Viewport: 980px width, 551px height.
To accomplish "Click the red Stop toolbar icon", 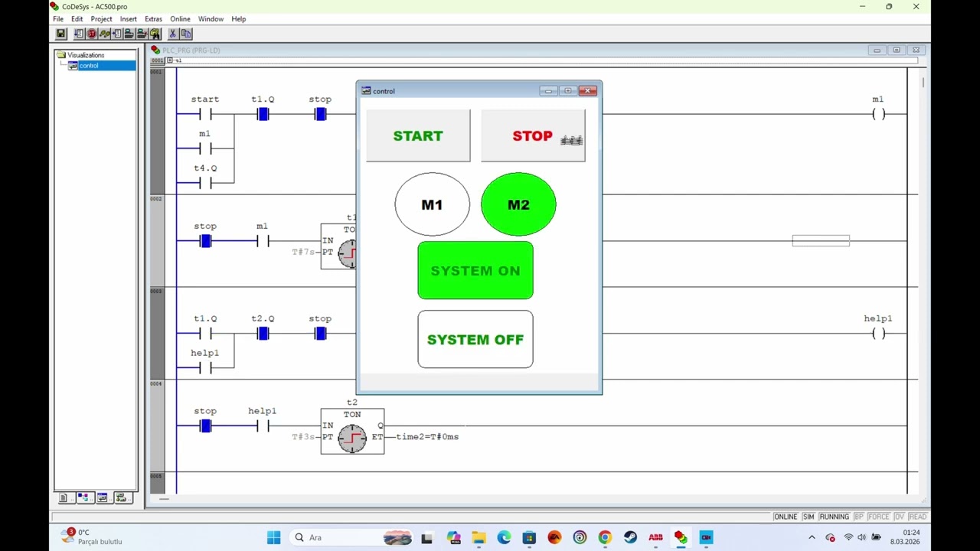I will (92, 34).
